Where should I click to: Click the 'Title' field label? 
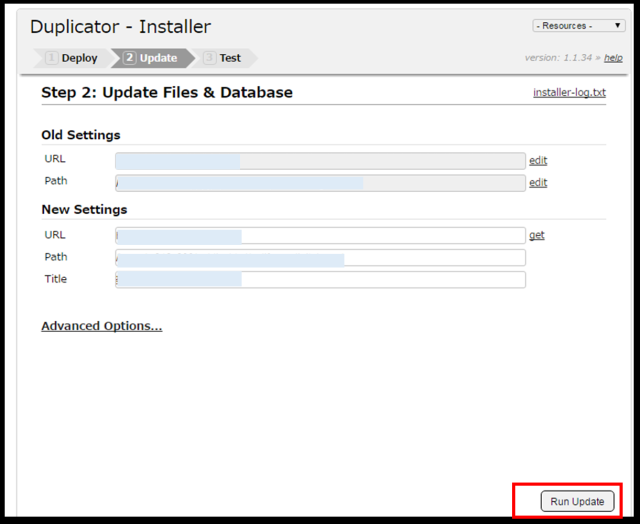tap(56, 279)
